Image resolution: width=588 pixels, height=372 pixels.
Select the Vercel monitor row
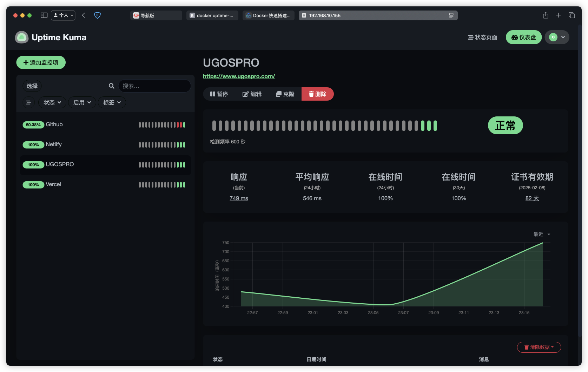click(x=105, y=185)
